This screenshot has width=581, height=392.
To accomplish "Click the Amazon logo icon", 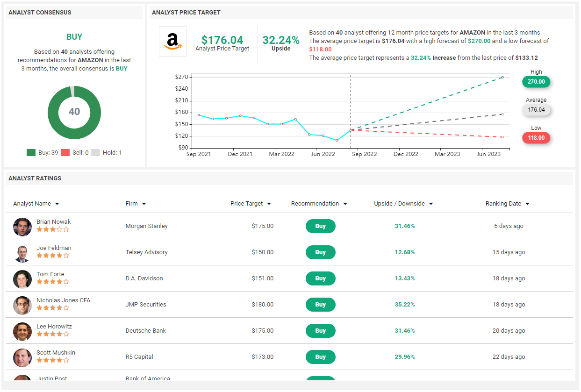I will 173,42.
